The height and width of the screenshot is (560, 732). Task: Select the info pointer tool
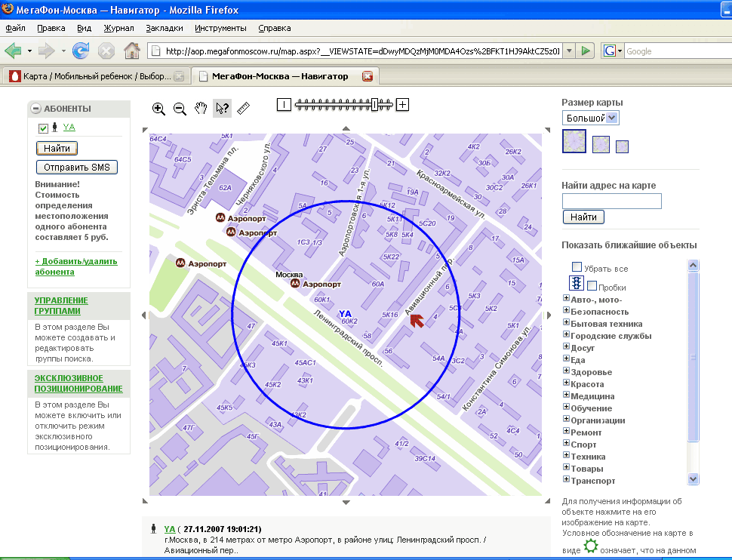[x=222, y=109]
